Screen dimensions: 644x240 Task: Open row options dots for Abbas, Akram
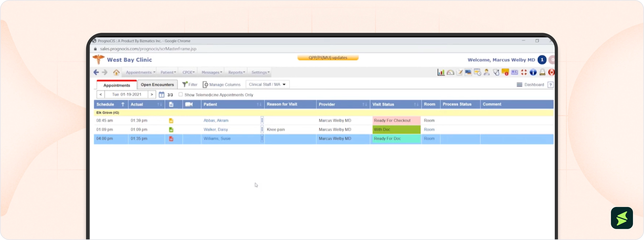point(262,120)
